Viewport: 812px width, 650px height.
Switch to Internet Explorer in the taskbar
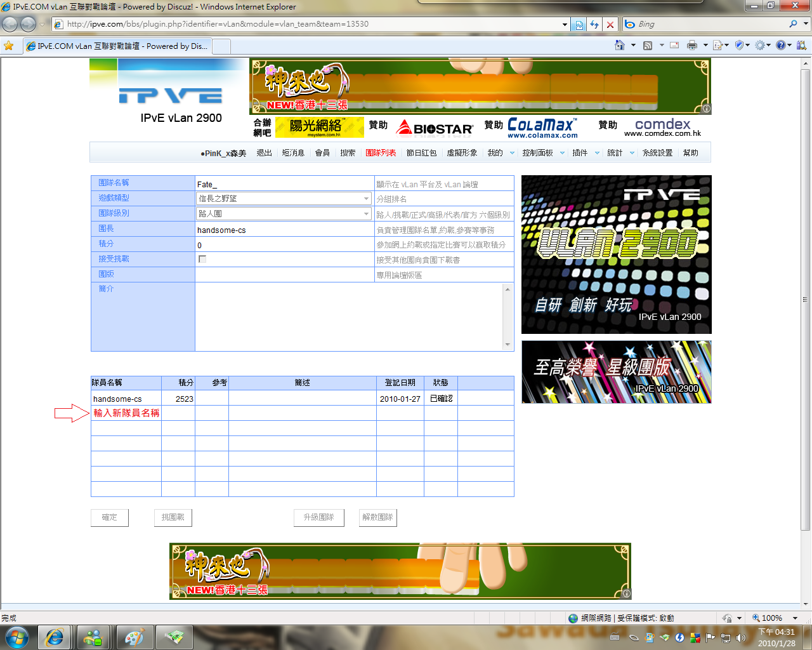tap(55, 637)
